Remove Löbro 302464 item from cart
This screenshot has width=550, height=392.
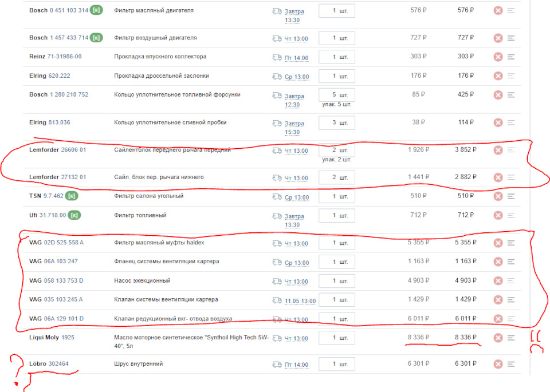click(498, 364)
